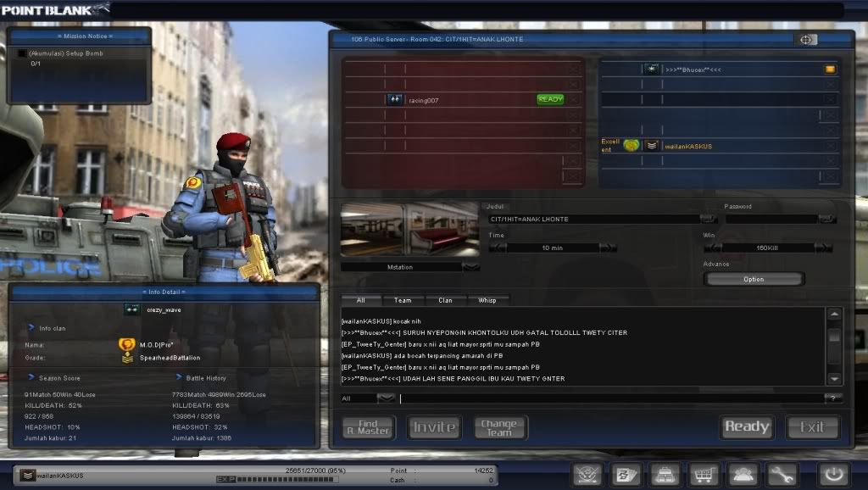Click the Excellent medal badge icon

point(631,146)
